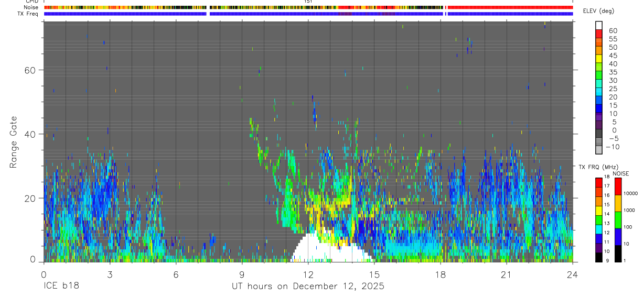Click the black bottom swatch of TX FRQ legend
The height and width of the screenshot is (297, 644).
click(599, 257)
